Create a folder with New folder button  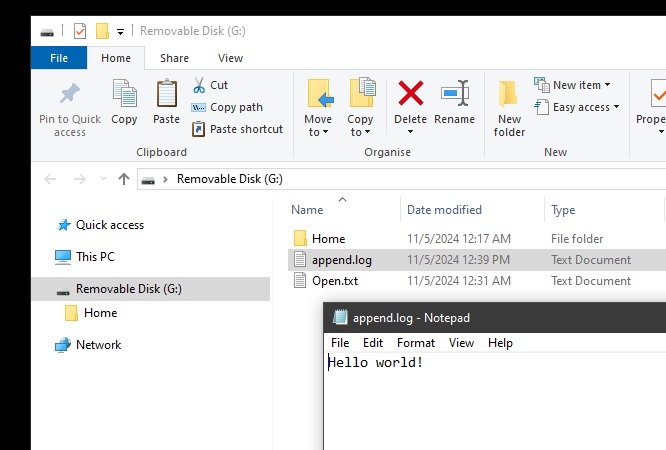point(509,106)
